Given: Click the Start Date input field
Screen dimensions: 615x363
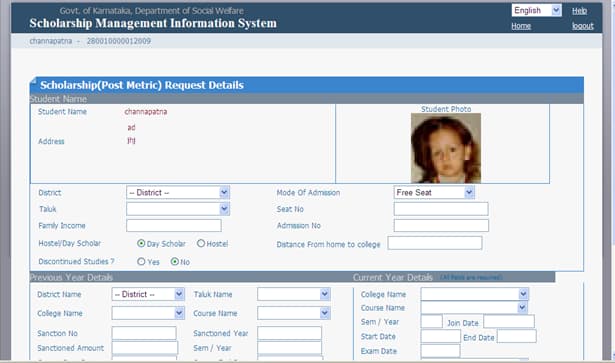Looking at the screenshot, I should click(440, 336).
